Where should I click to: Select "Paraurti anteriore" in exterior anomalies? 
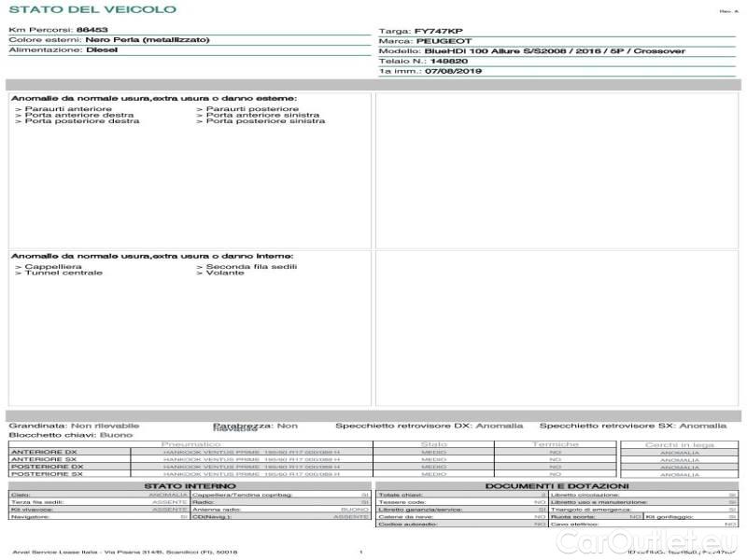pyautogui.click(x=68, y=109)
